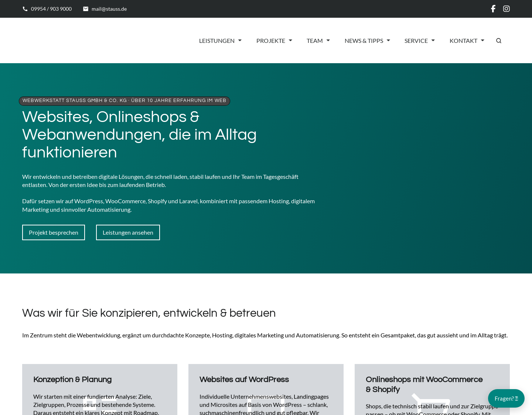Click the search magnifier icon
The width and height of the screenshot is (532, 415).
[499, 41]
